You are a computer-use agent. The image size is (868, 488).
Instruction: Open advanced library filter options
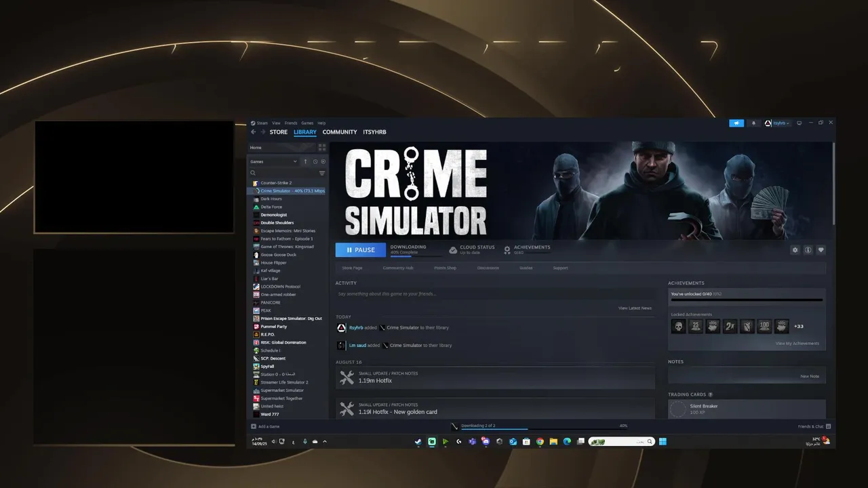click(322, 174)
